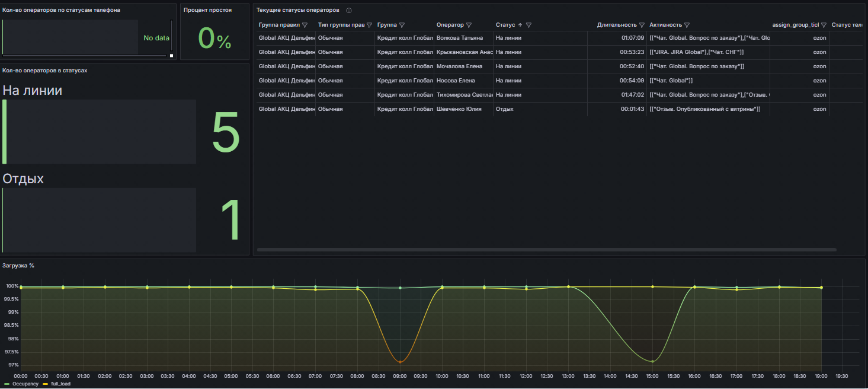868x389 pixels.
Task: Open Текущие статусы операторов panel title menu
Action: coord(297,10)
